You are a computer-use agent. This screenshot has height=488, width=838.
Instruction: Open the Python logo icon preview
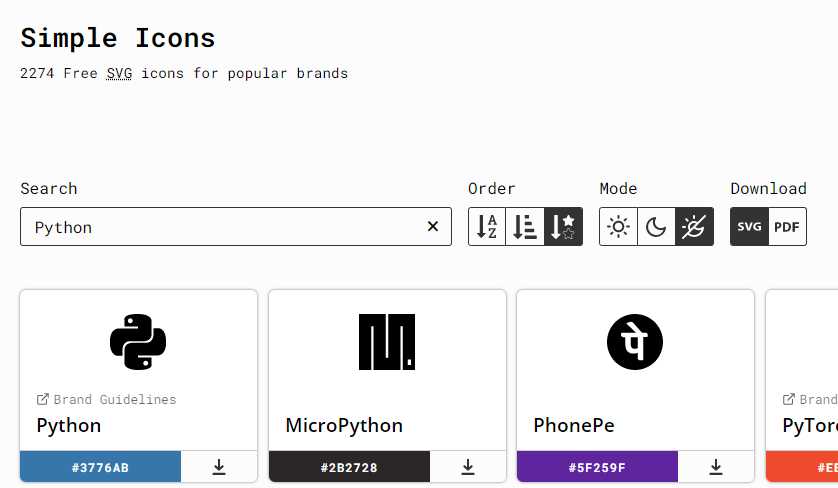[138, 342]
